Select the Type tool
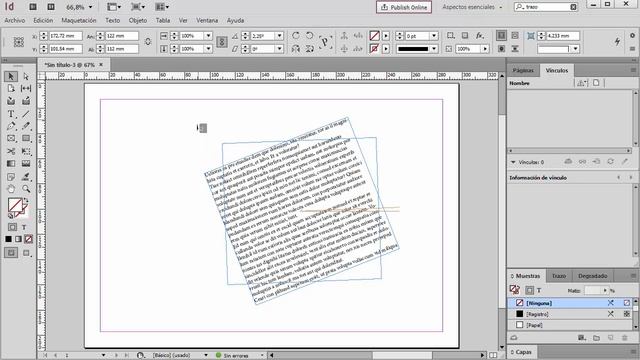Image resolution: width=640 pixels, height=360 pixels. coord(11,114)
